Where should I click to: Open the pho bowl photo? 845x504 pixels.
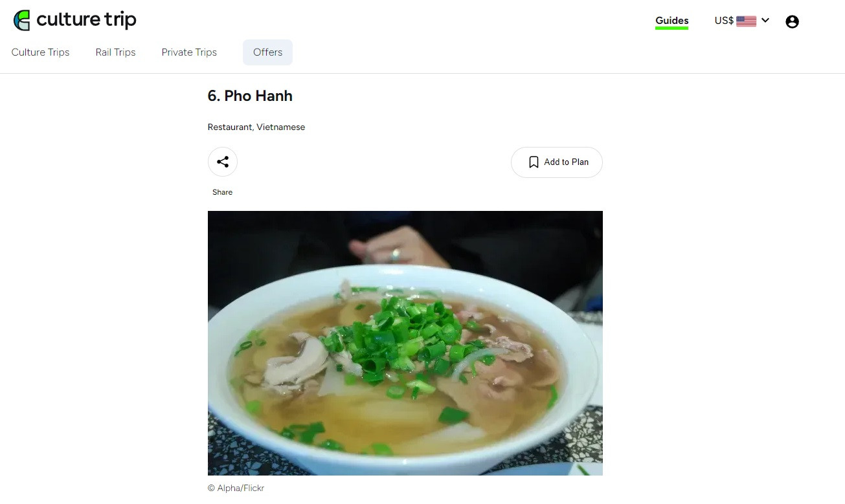[405, 343]
